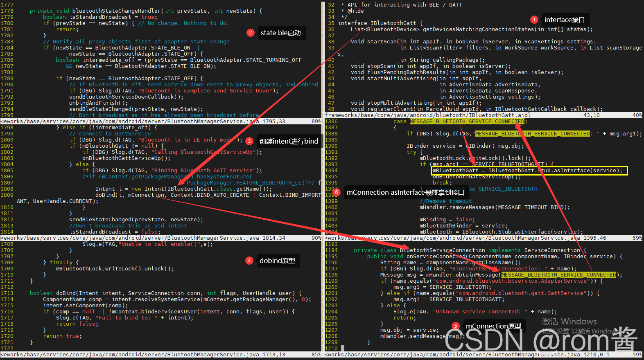Click 'return true;' on line 1720

[62, 336]
